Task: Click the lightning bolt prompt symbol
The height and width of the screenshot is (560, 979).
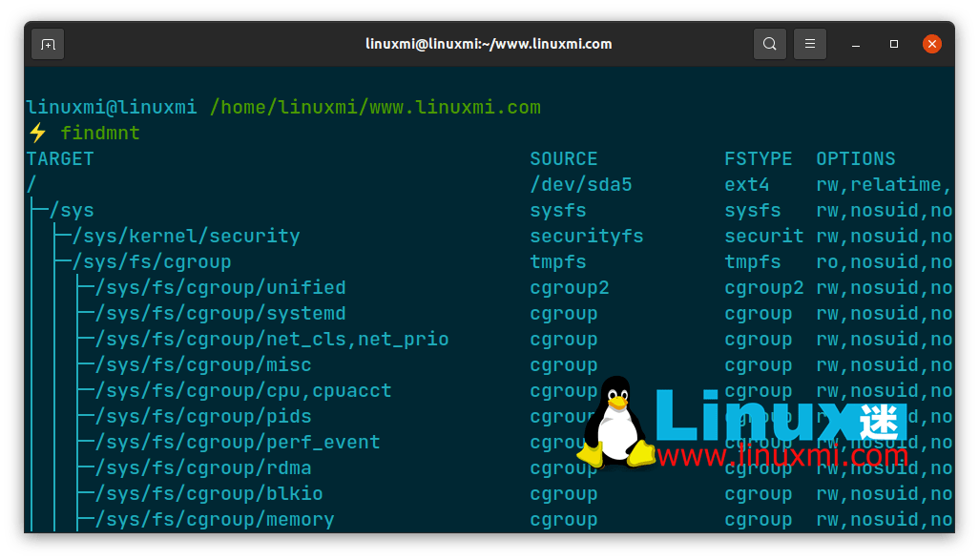Action: [36, 133]
